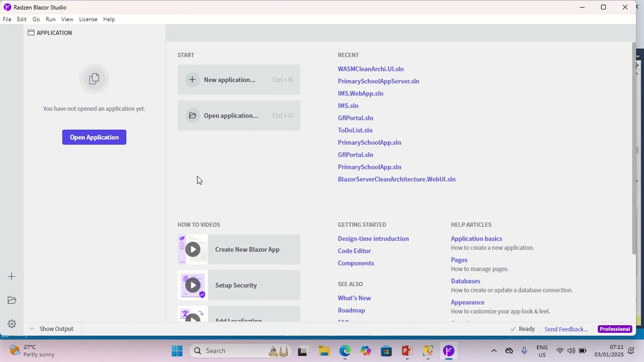Open Appearance help article

point(467,302)
